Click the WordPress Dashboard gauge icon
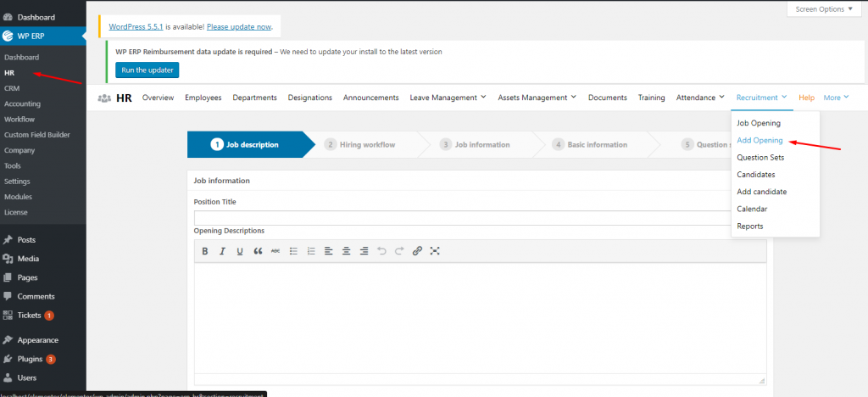The height and width of the screenshot is (397, 868). [8, 17]
